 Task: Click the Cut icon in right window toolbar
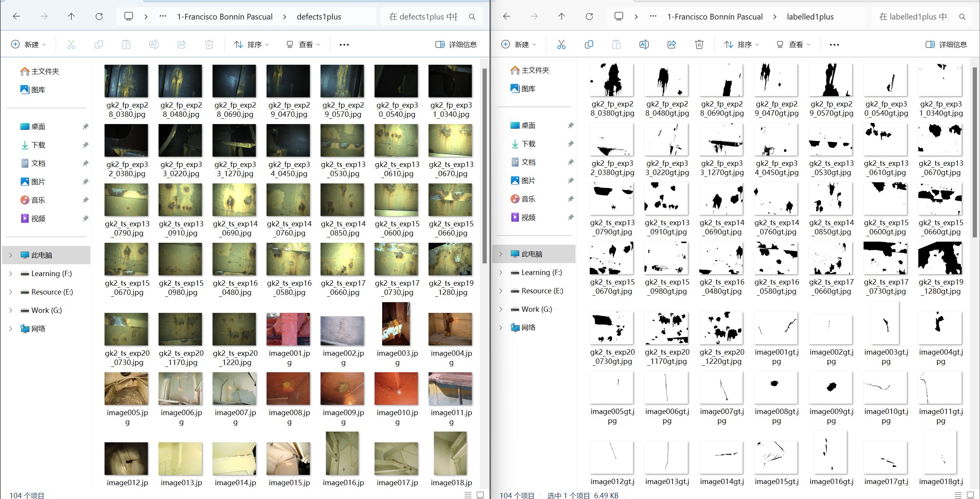pos(561,44)
